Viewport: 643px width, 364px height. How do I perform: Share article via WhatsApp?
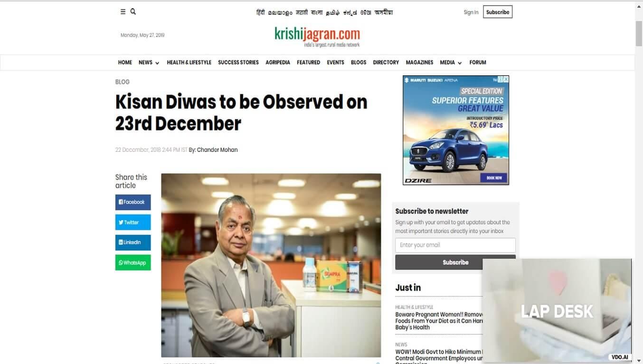pyautogui.click(x=133, y=262)
